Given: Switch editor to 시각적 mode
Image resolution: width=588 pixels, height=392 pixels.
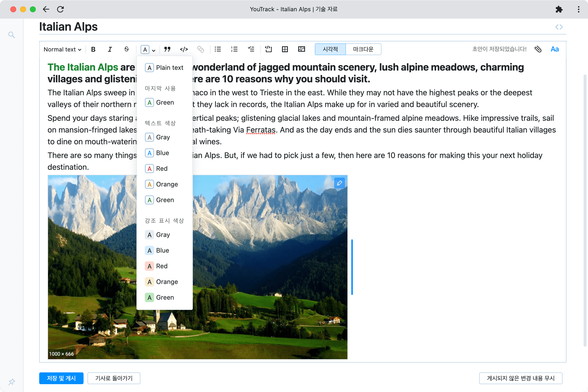Looking at the screenshot, I should [x=330, y=49].
